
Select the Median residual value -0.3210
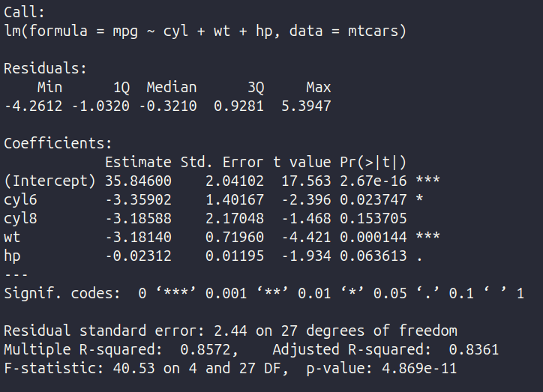(x=167, y=106)
